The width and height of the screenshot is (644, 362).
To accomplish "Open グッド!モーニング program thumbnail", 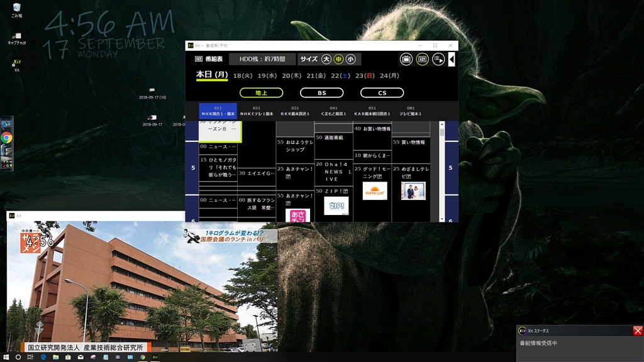I will 375,191.
